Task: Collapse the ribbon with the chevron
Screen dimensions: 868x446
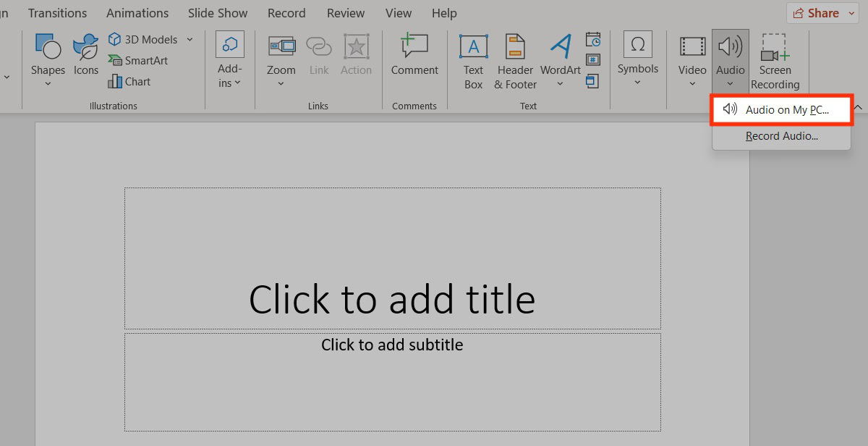Action: point(858,107)
